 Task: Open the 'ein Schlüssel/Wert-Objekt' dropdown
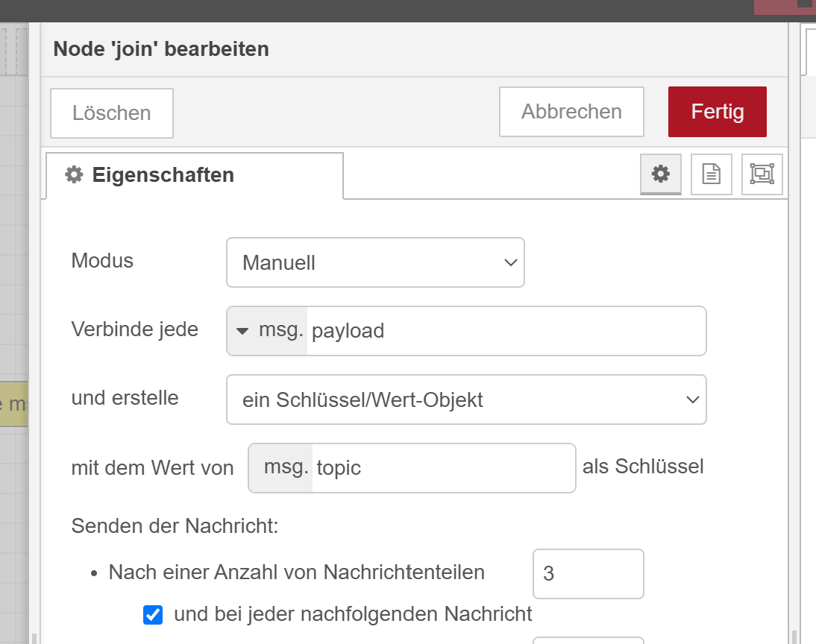click(466, 400)
